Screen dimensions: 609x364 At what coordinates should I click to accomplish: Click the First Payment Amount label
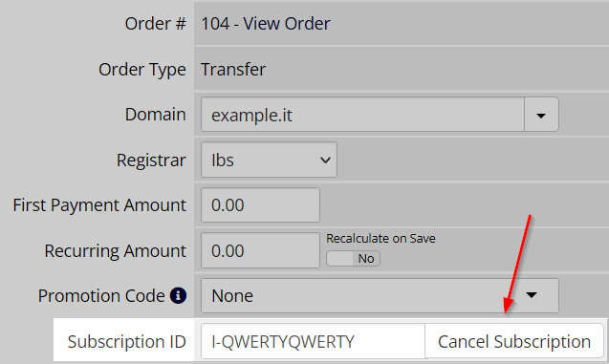point(99,204)
